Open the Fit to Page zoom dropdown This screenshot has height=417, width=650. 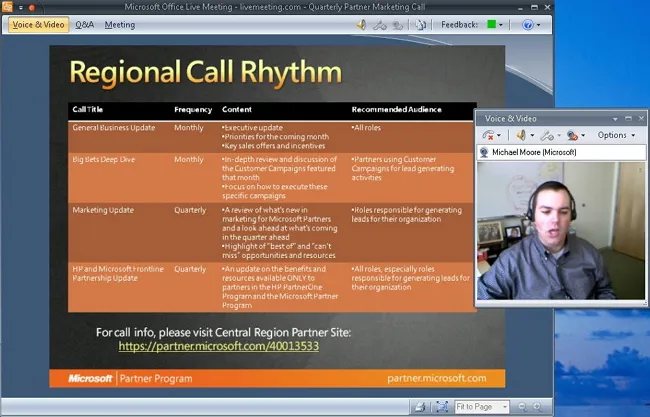click(482, 407)
